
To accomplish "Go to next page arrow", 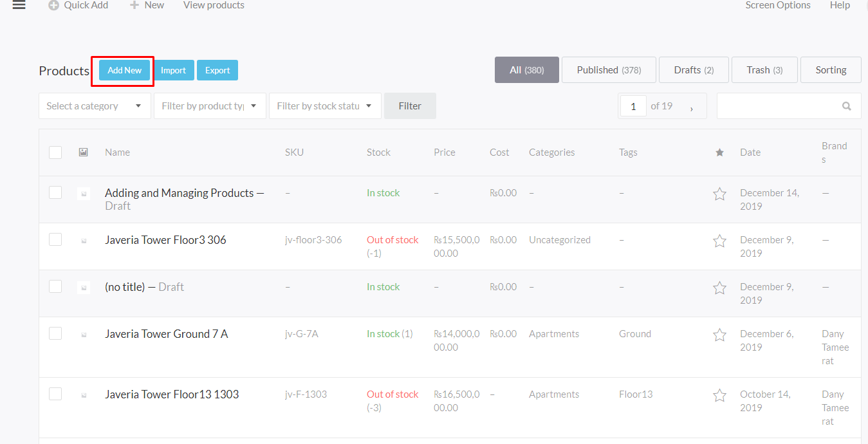I will coord(691,107).
